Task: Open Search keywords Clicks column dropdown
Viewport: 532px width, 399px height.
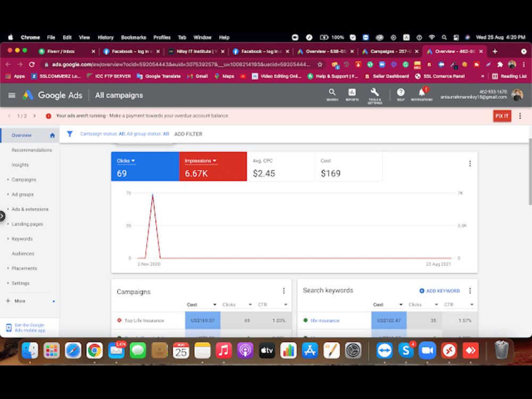Action: [x=423, y=305]
